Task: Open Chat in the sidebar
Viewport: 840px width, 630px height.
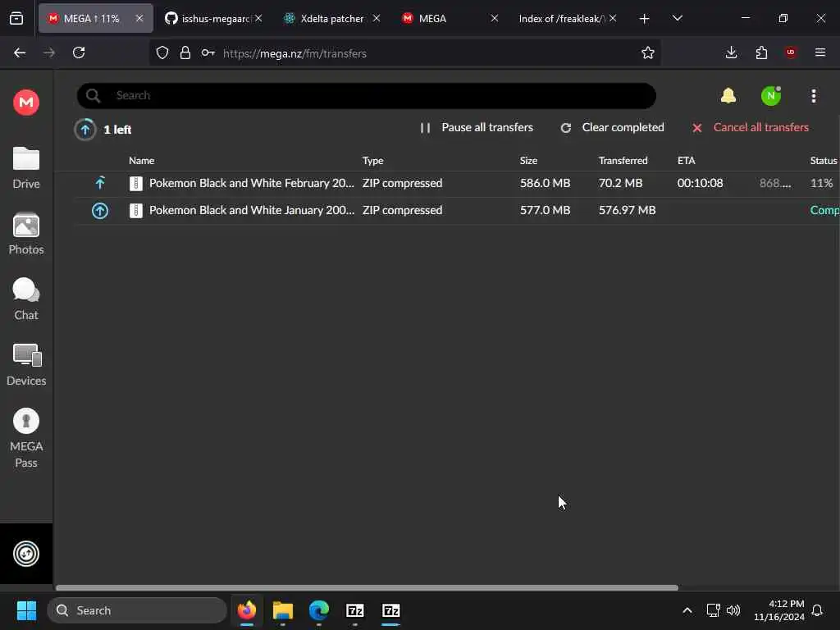Action: coord(26,299)
